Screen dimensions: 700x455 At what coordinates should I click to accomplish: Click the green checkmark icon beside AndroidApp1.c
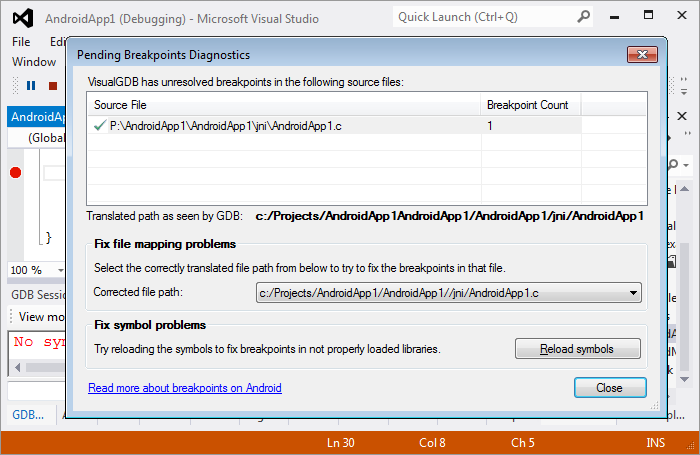click(100, 126)
